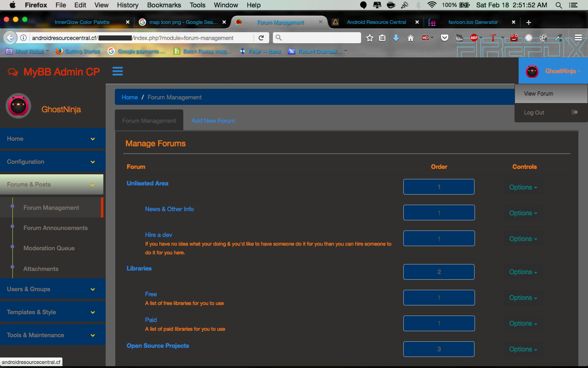Go to Forum Announcements in sidebar
The width and height of the screenshot is (588, 368).
click(56, 228)
